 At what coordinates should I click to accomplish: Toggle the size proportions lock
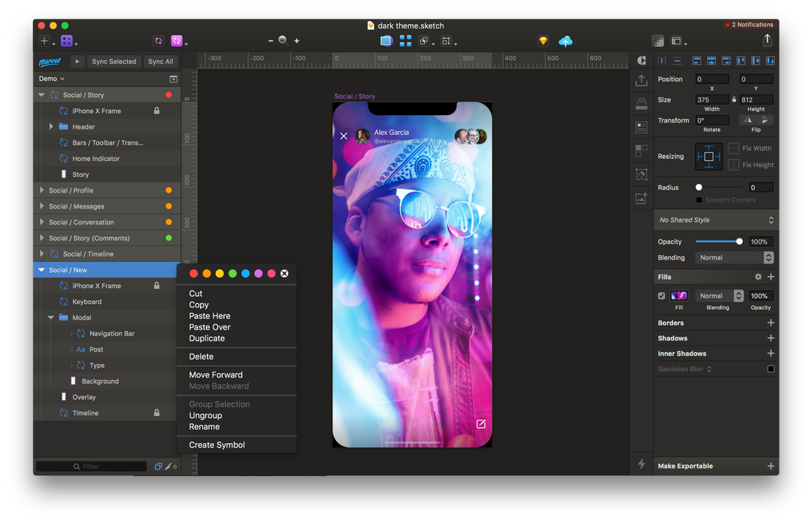(734, 100)
